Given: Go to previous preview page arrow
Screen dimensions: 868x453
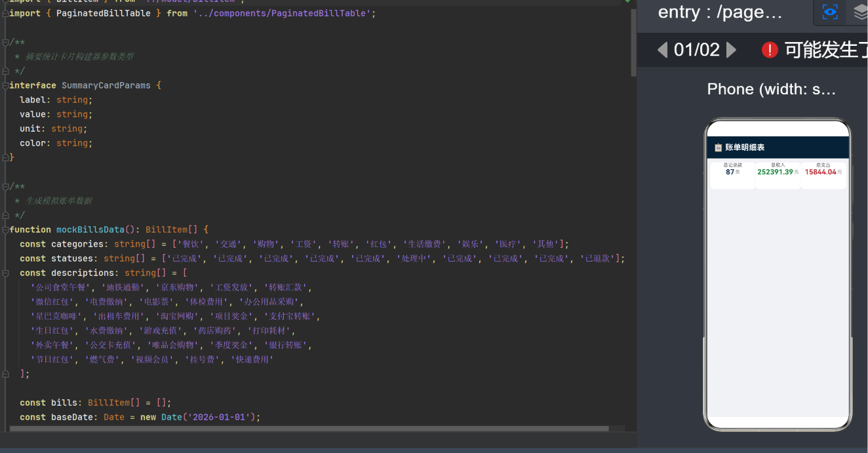Looking at the screenshot, I should (x=662, y=49).
